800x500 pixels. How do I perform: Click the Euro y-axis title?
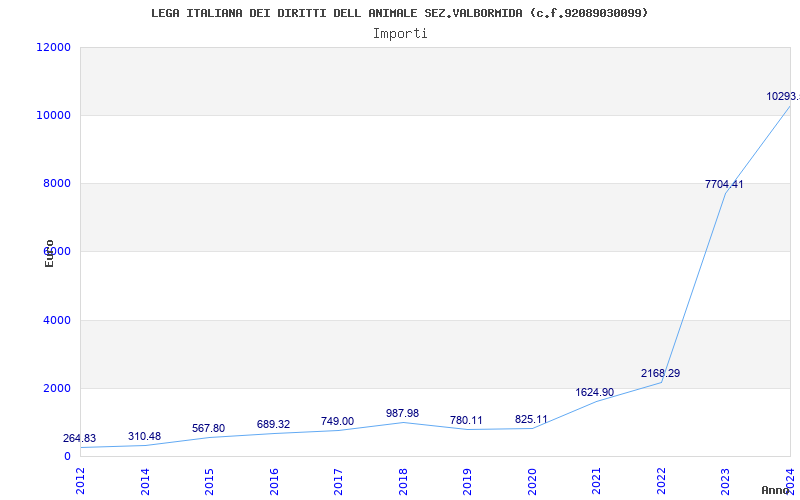point(49,253)
